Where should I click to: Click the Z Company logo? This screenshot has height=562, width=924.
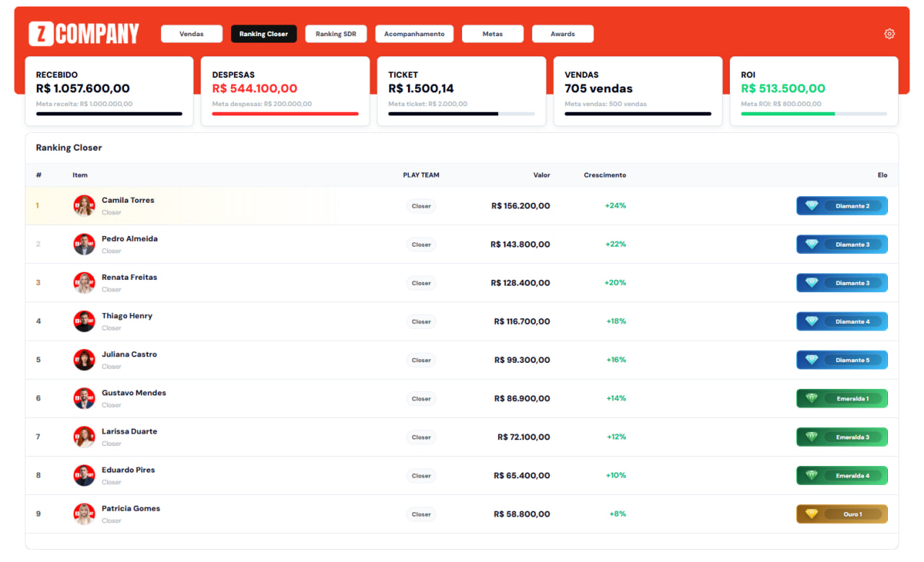click(x=84, y=34)
